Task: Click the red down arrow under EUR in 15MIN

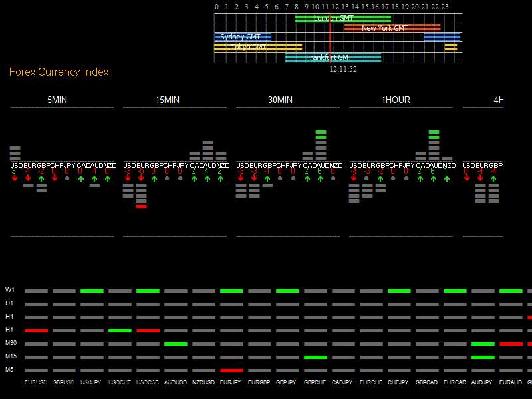Action: (x=141, y=178)
